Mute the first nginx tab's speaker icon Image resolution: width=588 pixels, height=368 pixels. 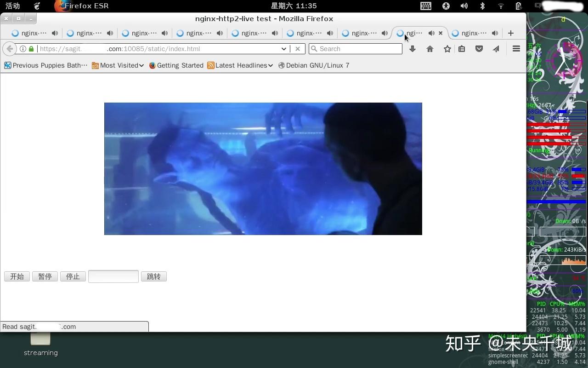pyautogui.click(x=55, y=33)
